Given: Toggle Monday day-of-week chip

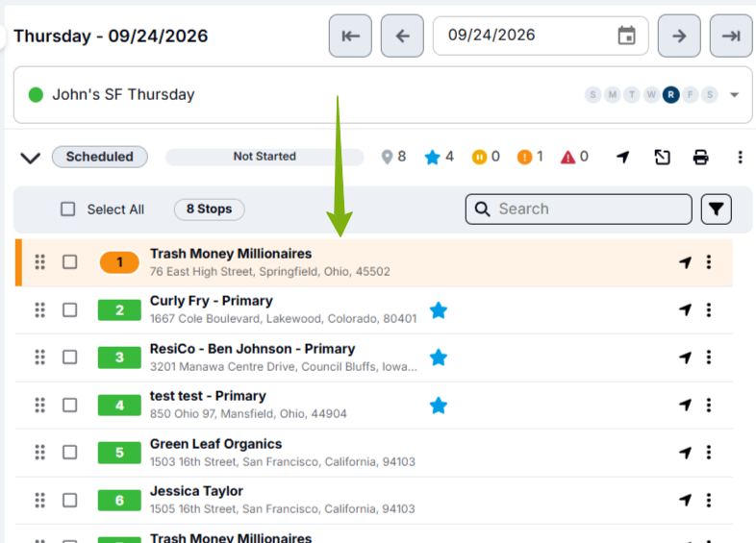Looking at the screenshot, I should [613, 94].
